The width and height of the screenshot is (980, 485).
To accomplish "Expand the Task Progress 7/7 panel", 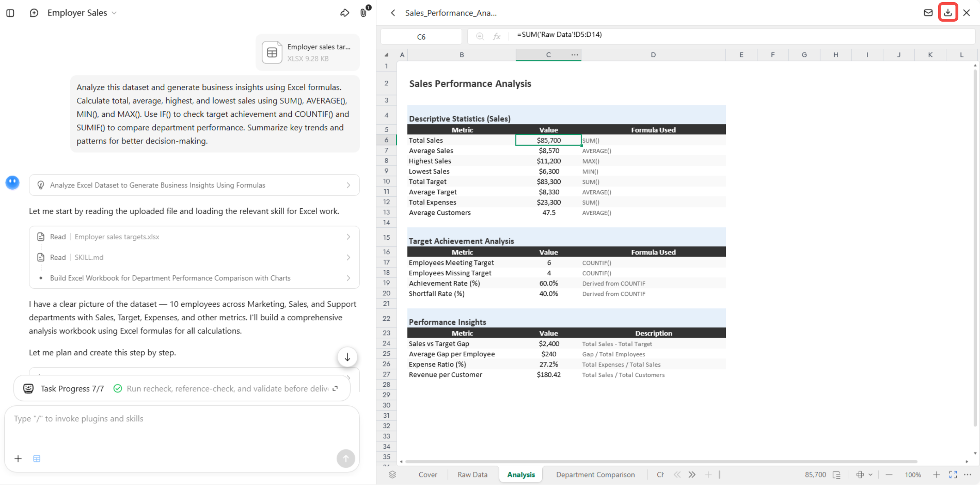I will tap(182, 388).
